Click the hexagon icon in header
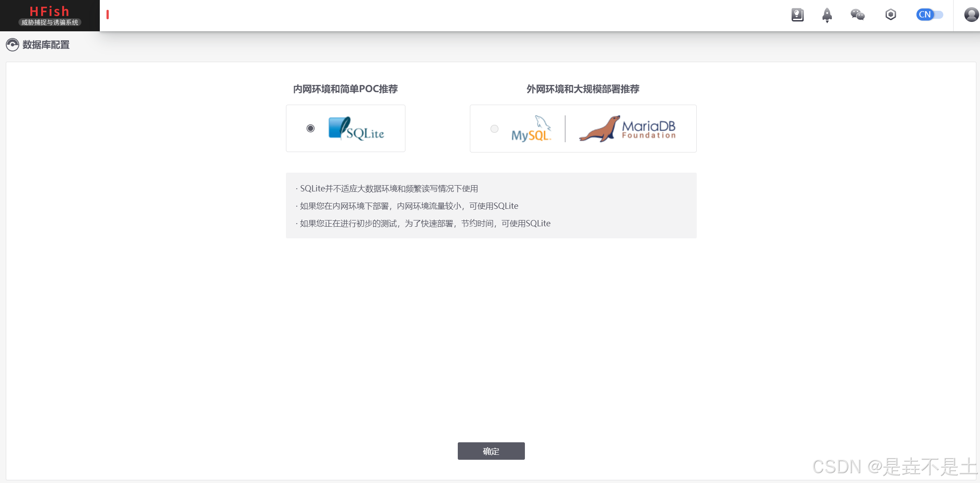Viewport: 980px width, 483px height. click(891, 15)
